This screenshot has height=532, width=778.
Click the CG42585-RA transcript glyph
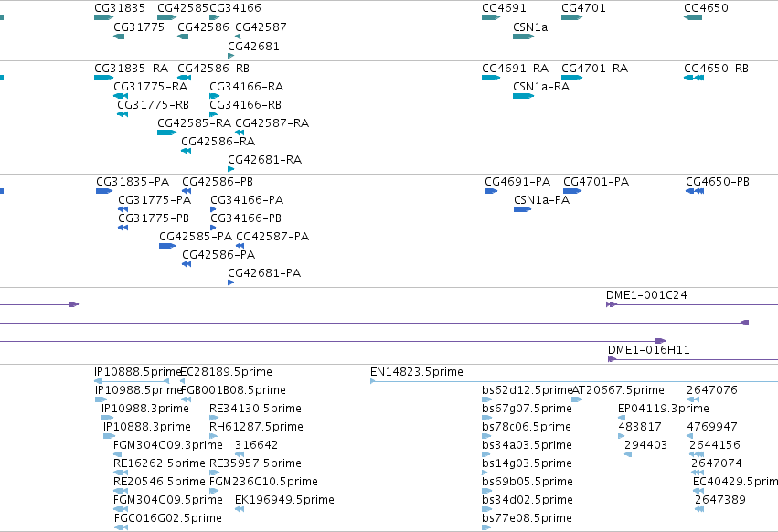[166, 133]
